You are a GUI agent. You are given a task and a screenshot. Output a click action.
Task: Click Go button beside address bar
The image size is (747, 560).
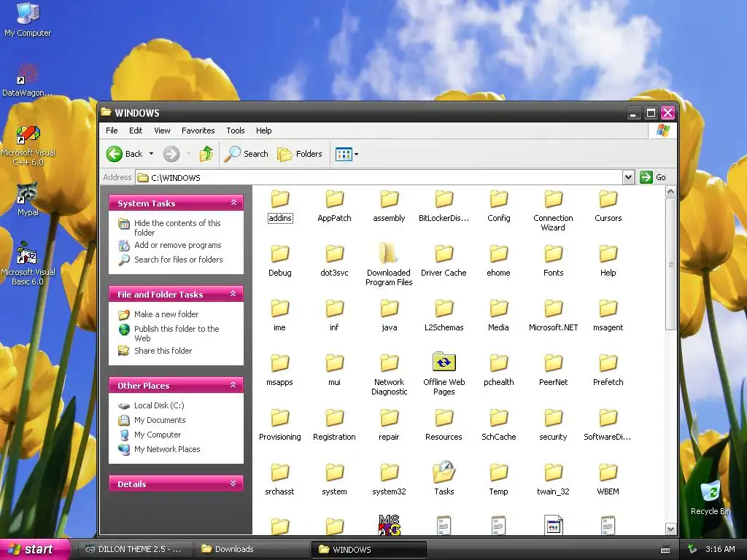(x=653, y=177)
